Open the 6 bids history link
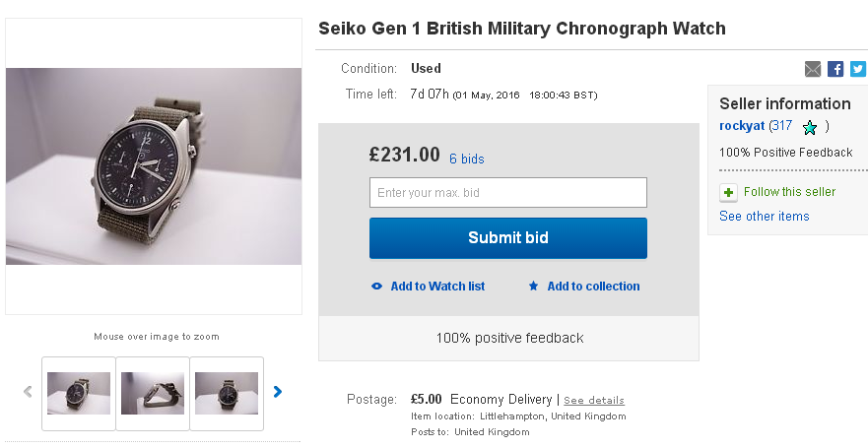Image resolution: width=868 pixels, height=448 pixels. [x=467, y=159]
